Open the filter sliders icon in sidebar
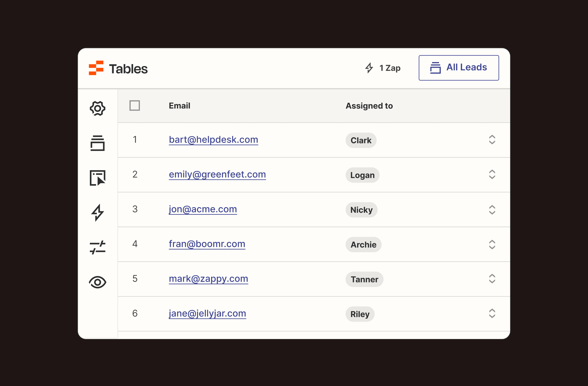The width and height of the screenshot is (588, 386). coord(98,247)
